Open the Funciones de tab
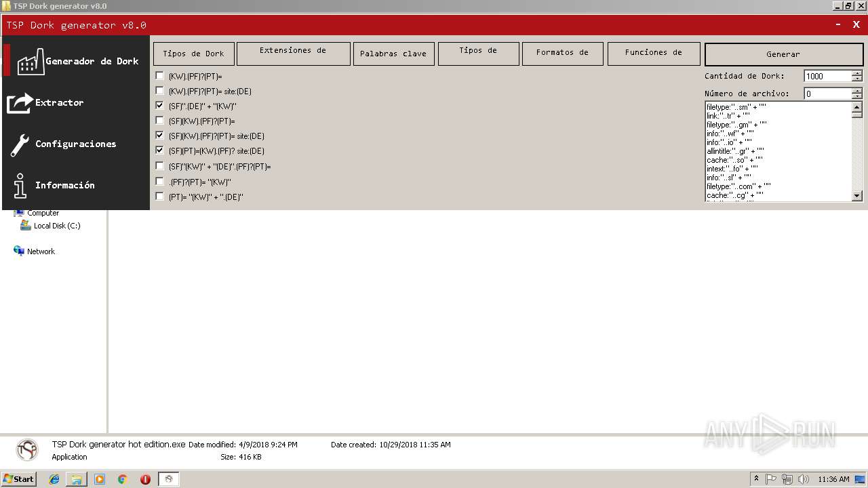This screenshot has width=868, height=488. (654, 54)
